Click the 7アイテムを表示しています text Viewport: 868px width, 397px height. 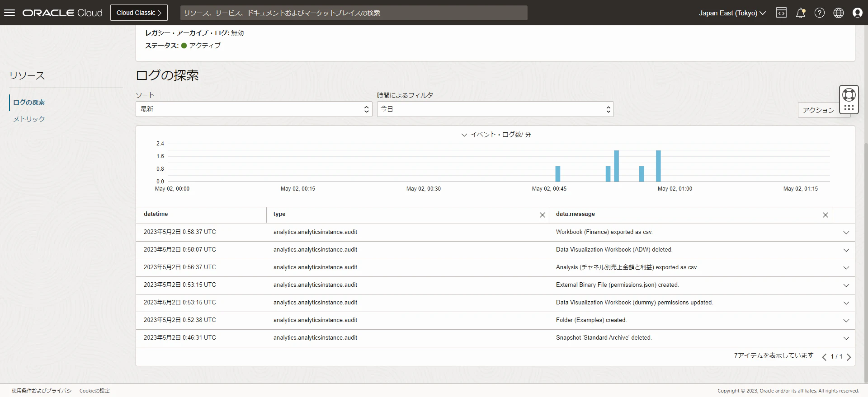pyautogui.click(x=774, y=356)
